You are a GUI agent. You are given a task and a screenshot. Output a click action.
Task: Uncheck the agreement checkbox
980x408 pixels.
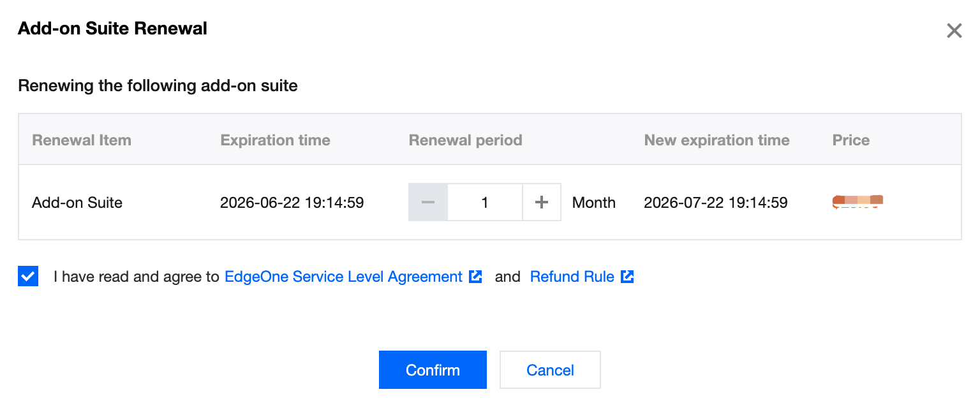(28, 277)
